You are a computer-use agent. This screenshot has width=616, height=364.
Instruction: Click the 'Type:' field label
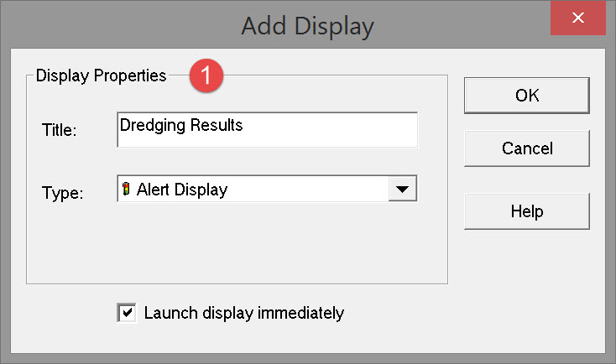point(62,193)
